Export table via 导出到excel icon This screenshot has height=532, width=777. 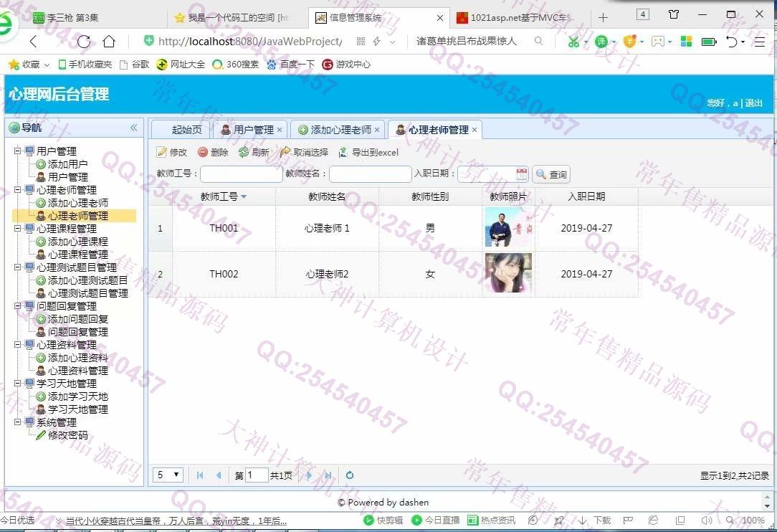[x=343, y=152]
